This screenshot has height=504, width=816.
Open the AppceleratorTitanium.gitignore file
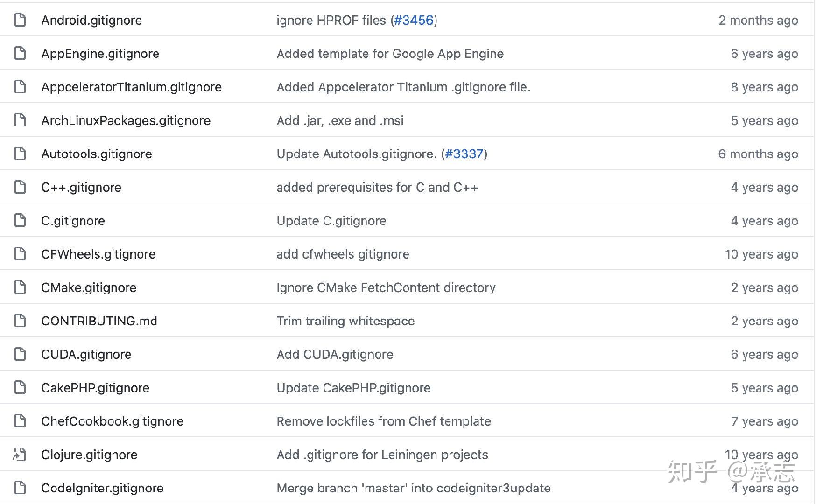131,87
